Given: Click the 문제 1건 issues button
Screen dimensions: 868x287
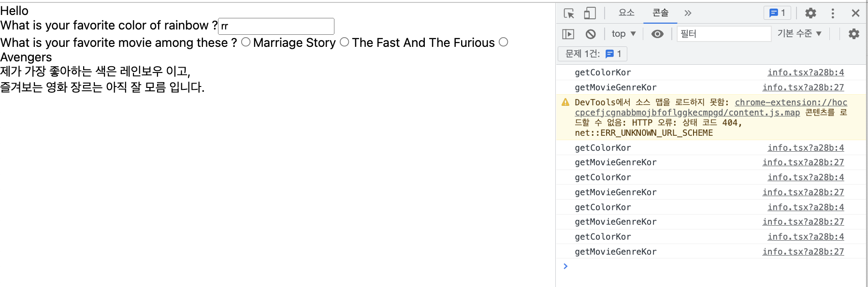Looking at the screenshot, I should tap(593, 54).
